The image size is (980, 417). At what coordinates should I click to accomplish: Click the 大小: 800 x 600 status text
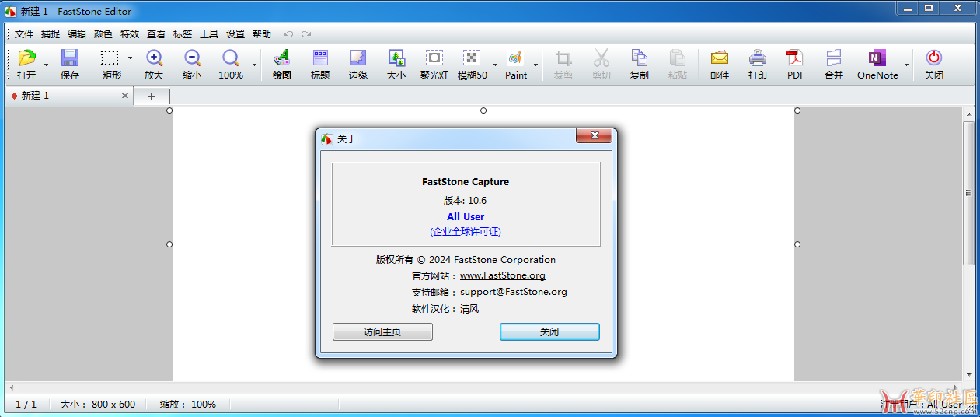pyautogui.click(x=98, y=405)
